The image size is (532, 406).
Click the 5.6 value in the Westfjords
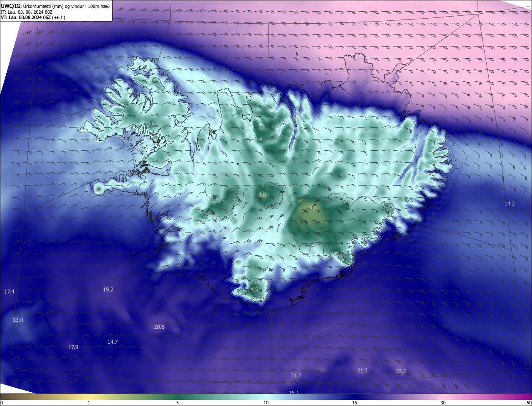151,123
